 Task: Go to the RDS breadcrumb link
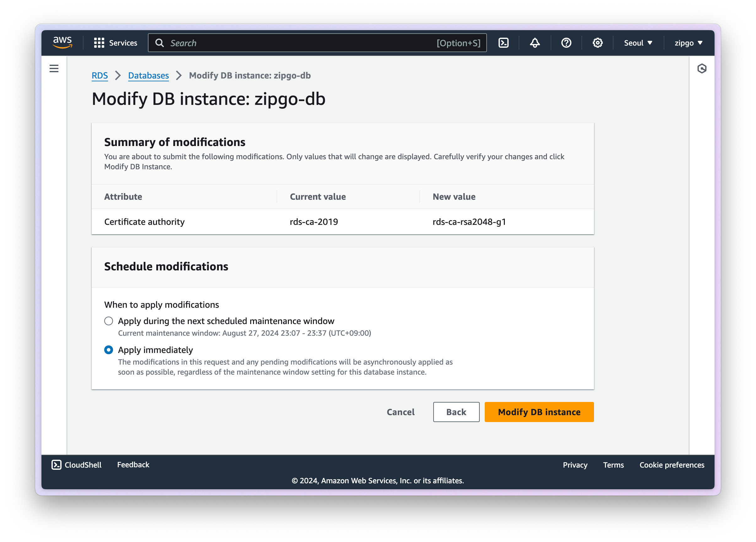click(x=100, y=76)
